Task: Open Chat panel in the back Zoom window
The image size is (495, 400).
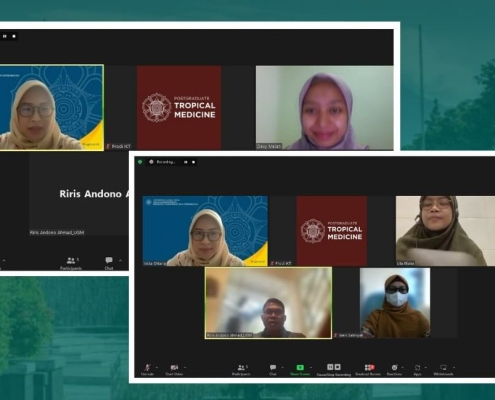Action: click(x=109, y=263)
